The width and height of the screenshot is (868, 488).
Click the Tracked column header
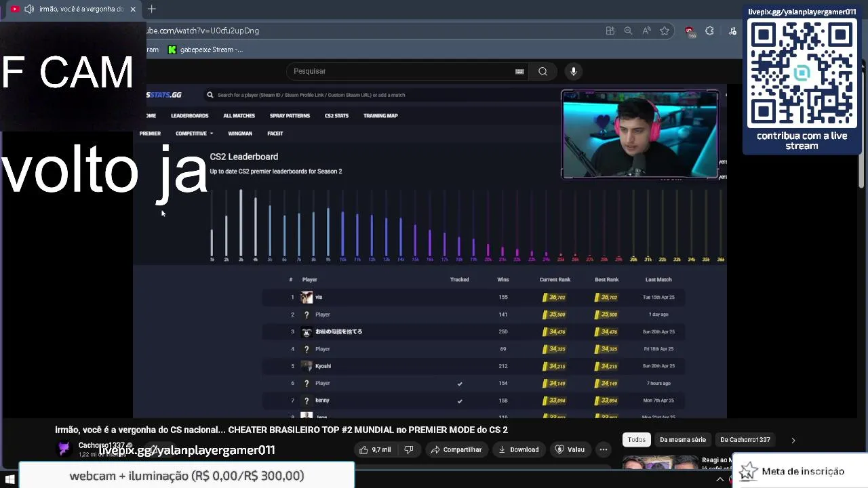coord(460,279)
